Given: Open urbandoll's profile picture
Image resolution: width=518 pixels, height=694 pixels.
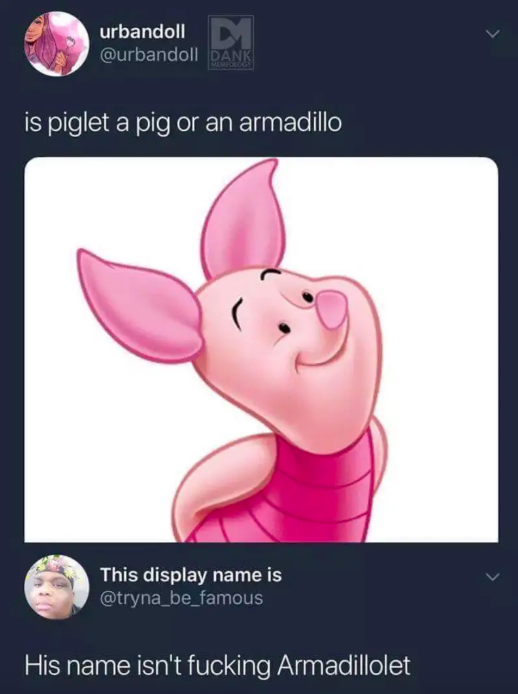Looking at the screenshot, I should (57, 44).
